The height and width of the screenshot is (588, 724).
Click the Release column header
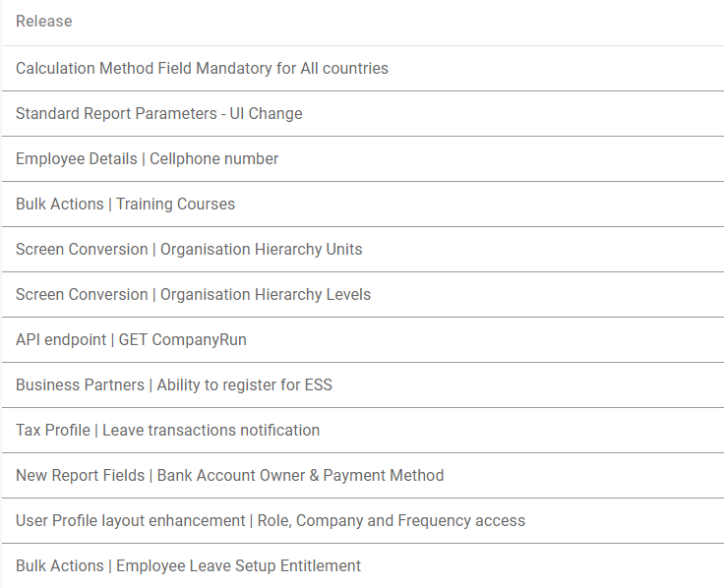tap(44, 22)
